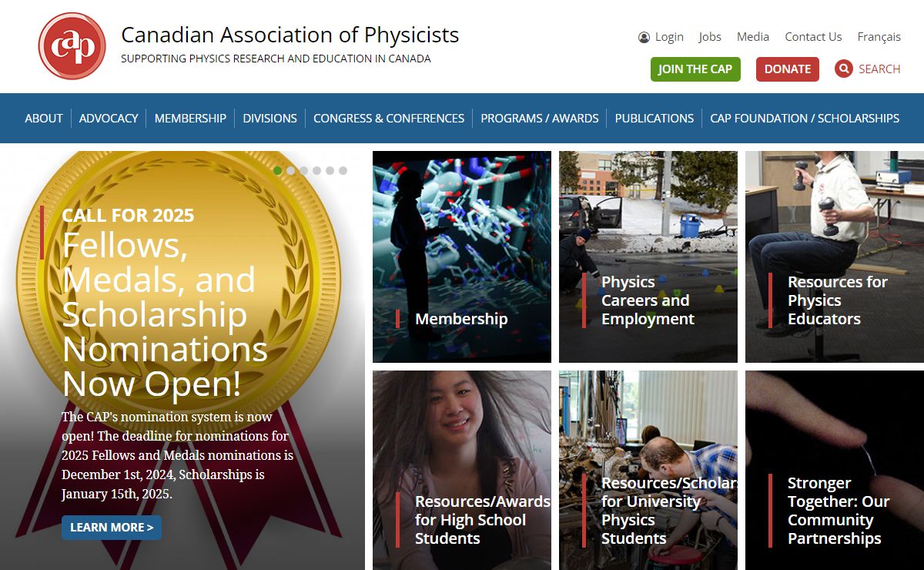Open the DIVISIONS menu
Viewport: 924px width, 570px height.
[269, 118]
